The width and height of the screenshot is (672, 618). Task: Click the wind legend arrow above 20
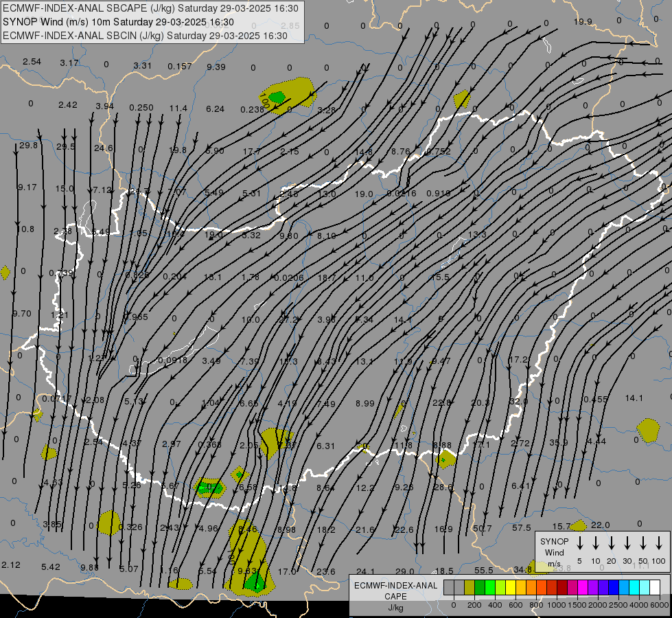611,542
